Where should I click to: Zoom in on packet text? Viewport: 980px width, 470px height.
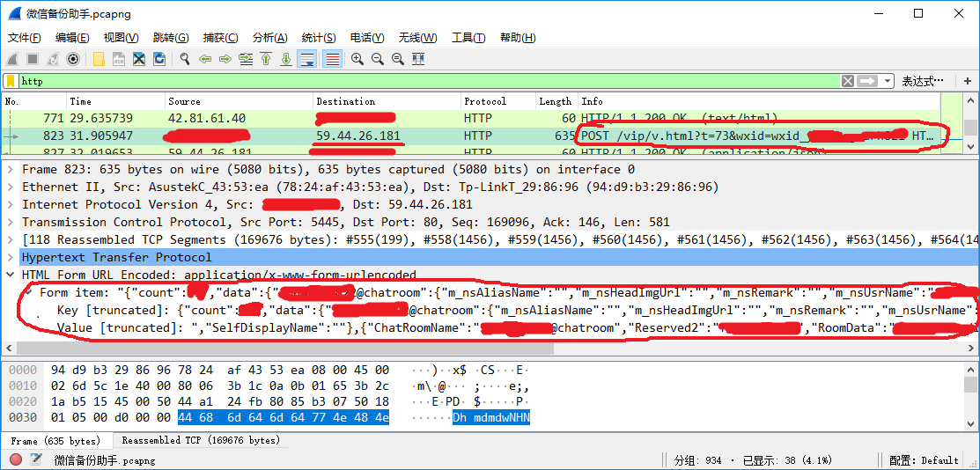click(357, 59)
